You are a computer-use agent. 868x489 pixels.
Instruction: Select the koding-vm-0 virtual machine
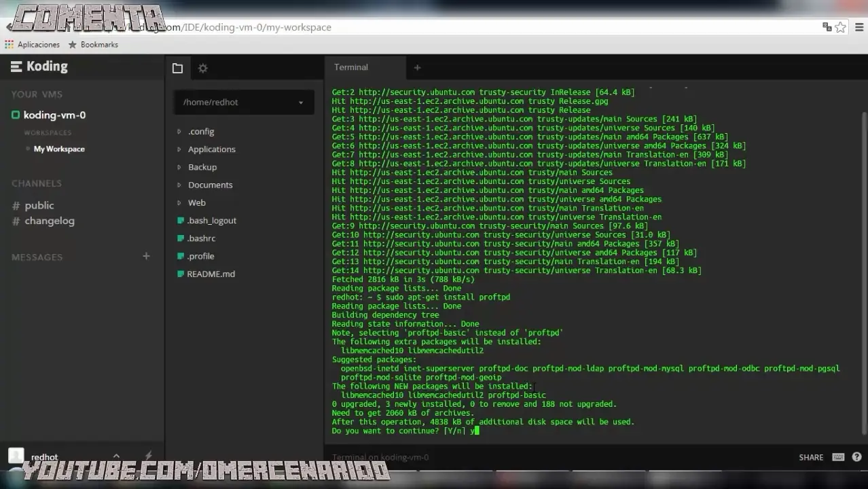coord(54,115)
